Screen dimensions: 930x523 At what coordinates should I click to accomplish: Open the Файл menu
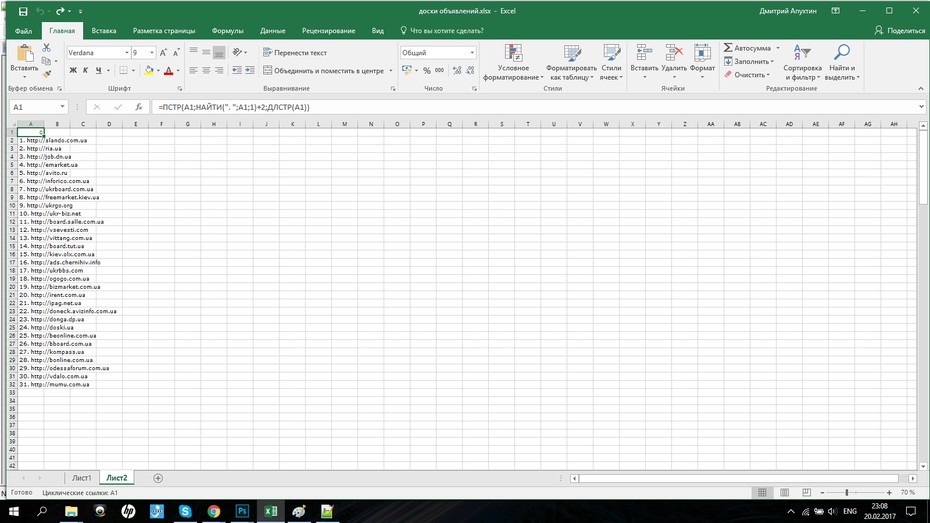tap(24, 31)
